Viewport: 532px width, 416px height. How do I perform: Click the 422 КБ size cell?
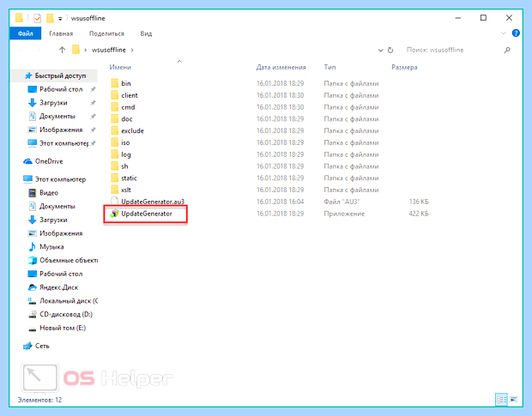[x=419, y=214]
